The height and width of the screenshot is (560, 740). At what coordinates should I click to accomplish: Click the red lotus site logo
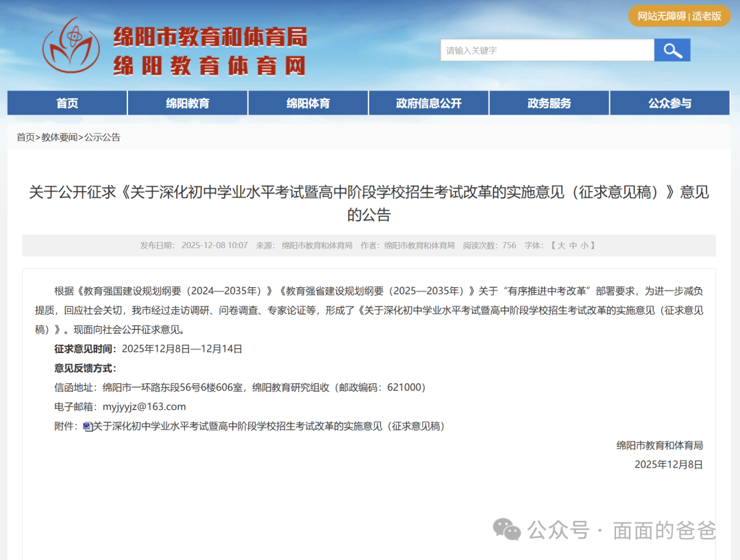(71, 47)
